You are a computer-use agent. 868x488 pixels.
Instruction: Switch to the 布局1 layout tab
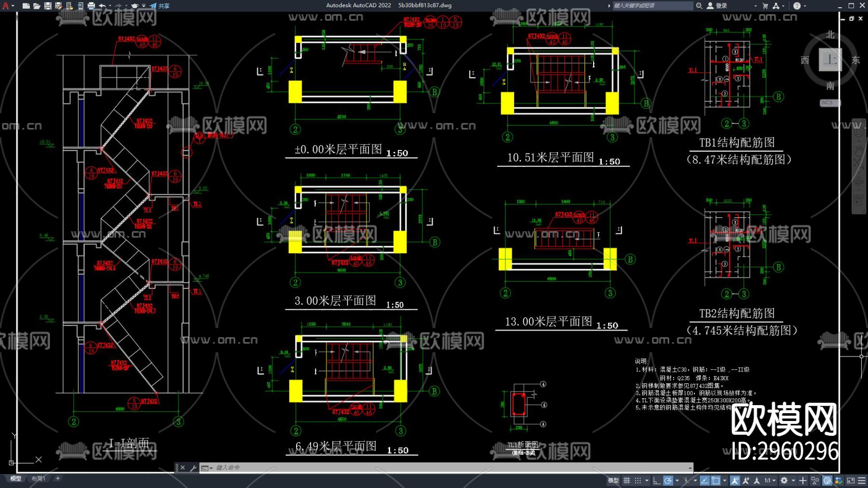[38, 480]
